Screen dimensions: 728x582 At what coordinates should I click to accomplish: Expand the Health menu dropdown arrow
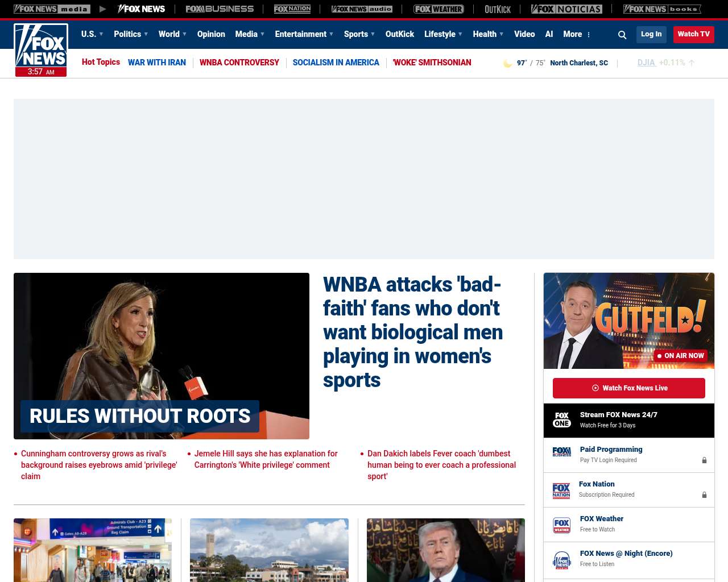tap(502, 34)
